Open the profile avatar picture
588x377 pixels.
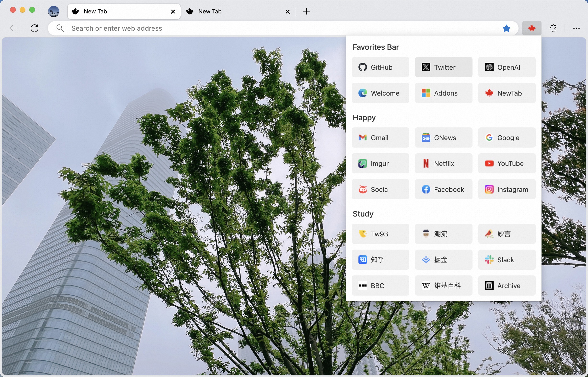coord(53,11)
